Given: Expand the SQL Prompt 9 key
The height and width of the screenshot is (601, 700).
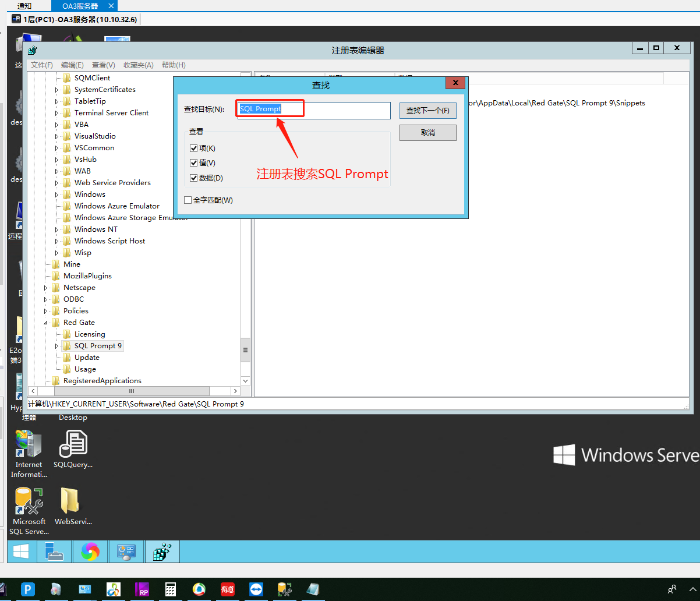Looking at the screenshot, I should click(x=56, y=346).
